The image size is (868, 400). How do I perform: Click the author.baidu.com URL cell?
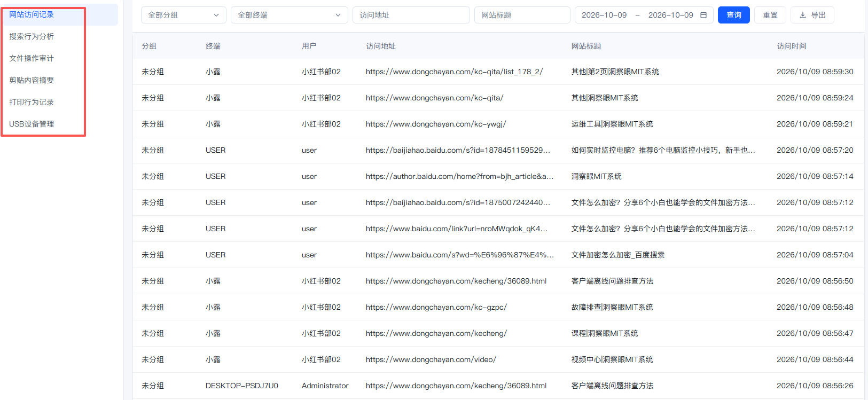[x=459, y=176]
